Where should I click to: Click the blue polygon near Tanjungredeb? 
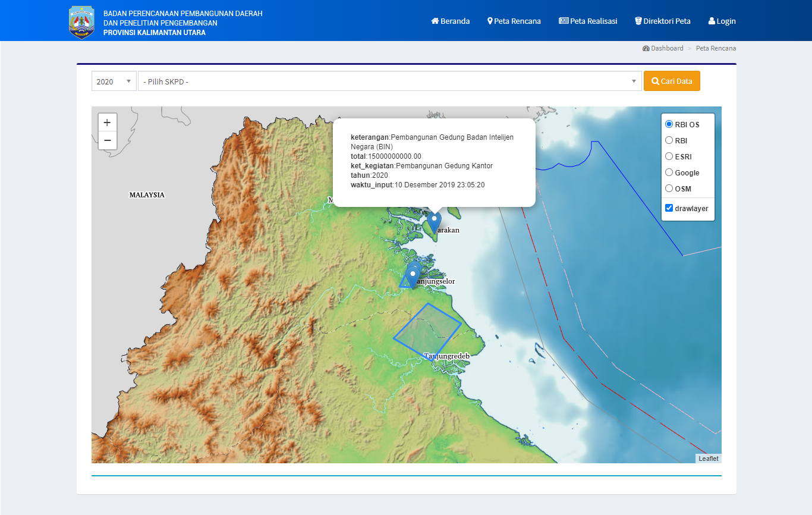click(x=427, y=332)
